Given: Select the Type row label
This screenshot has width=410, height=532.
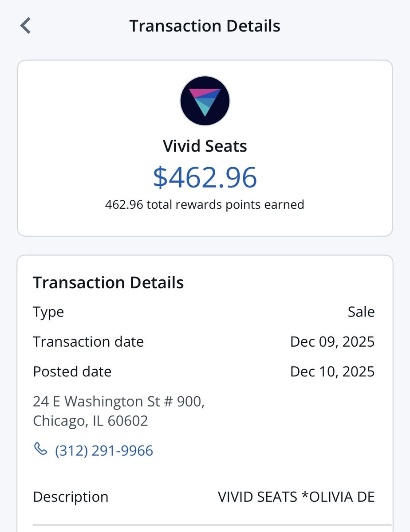Looking at the screenshot, I should click(x=48, y=312).
